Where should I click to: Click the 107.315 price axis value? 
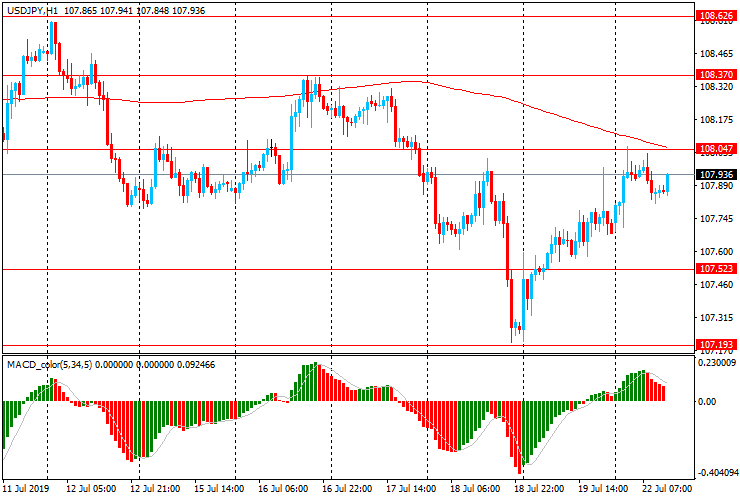[716, 318]
